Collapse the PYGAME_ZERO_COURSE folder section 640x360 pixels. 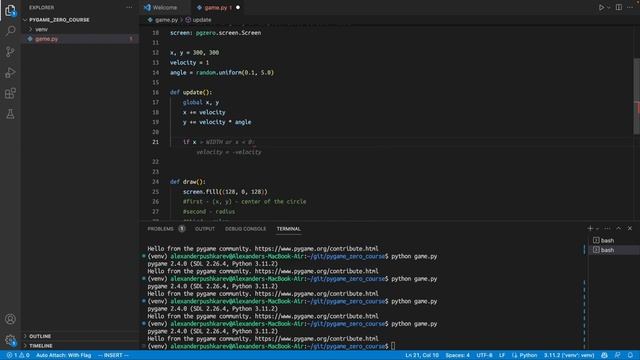pos(59,20)
